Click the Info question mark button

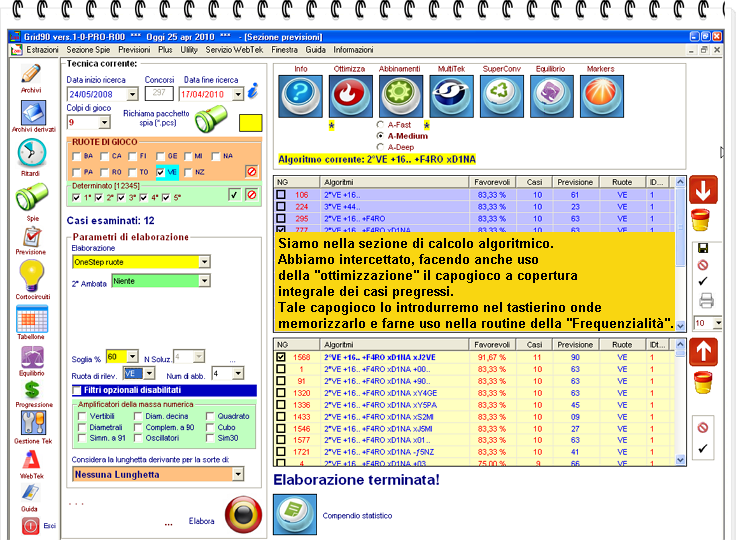click(300, 96)
